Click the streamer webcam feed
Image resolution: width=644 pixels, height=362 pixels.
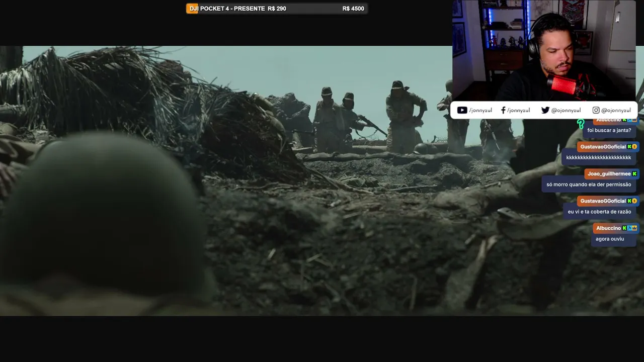coord(544,50)
